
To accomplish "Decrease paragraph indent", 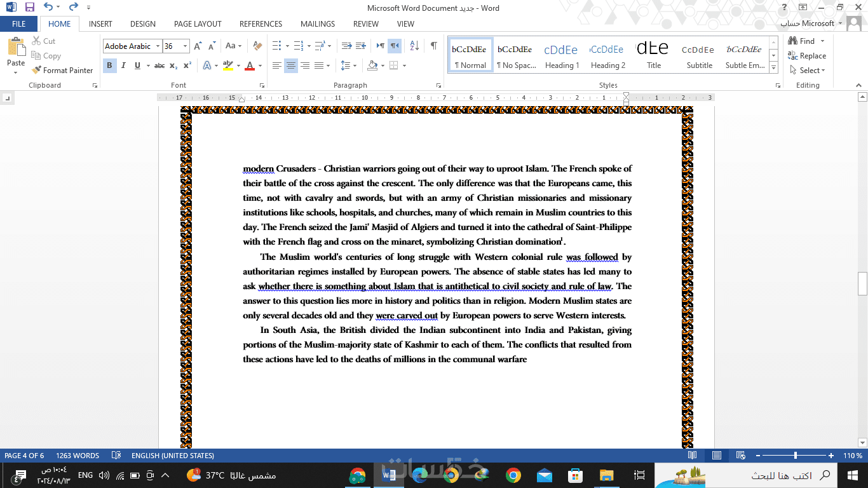I will point(347,46).
